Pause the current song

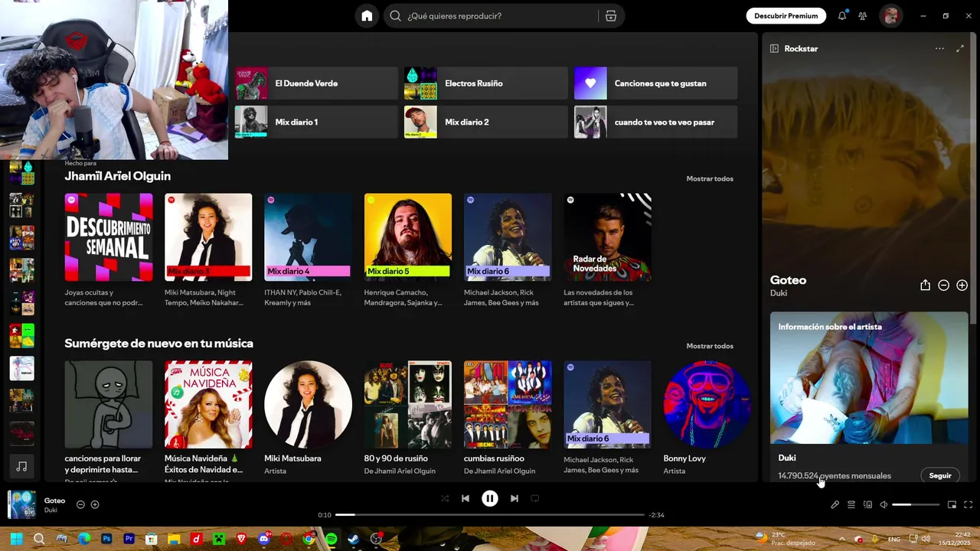(490, 498)
